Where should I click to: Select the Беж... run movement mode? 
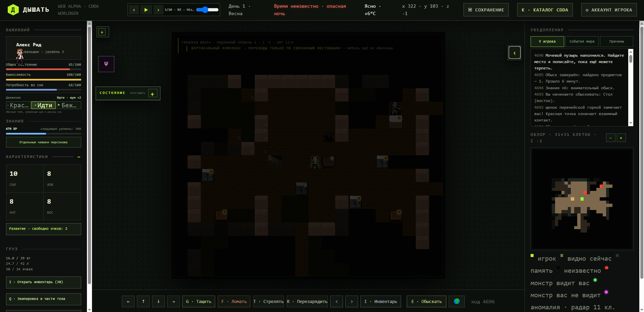click(69, 105)
